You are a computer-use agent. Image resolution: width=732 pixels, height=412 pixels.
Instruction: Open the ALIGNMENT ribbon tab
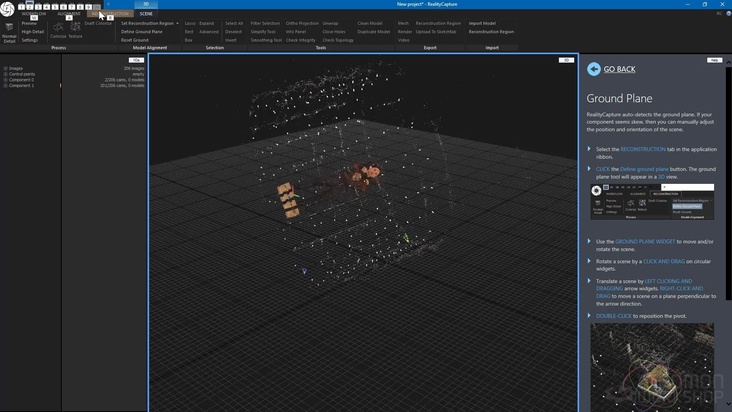pyautogui.click(x=69, y=14)
